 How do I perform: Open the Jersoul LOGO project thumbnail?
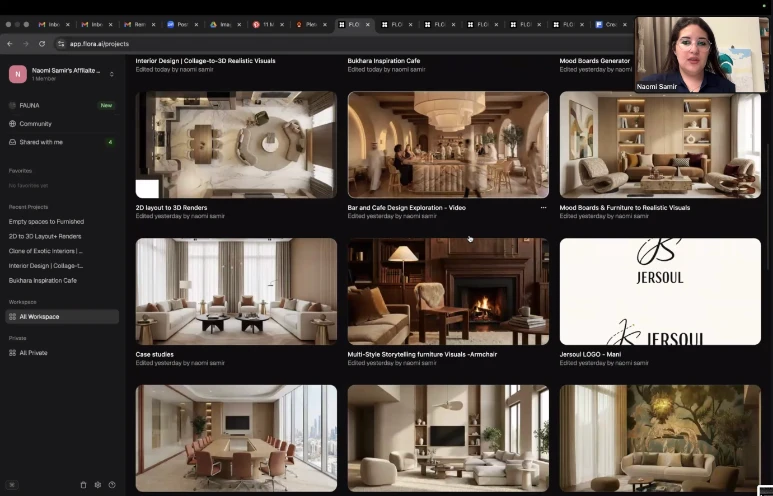point(659,291)
